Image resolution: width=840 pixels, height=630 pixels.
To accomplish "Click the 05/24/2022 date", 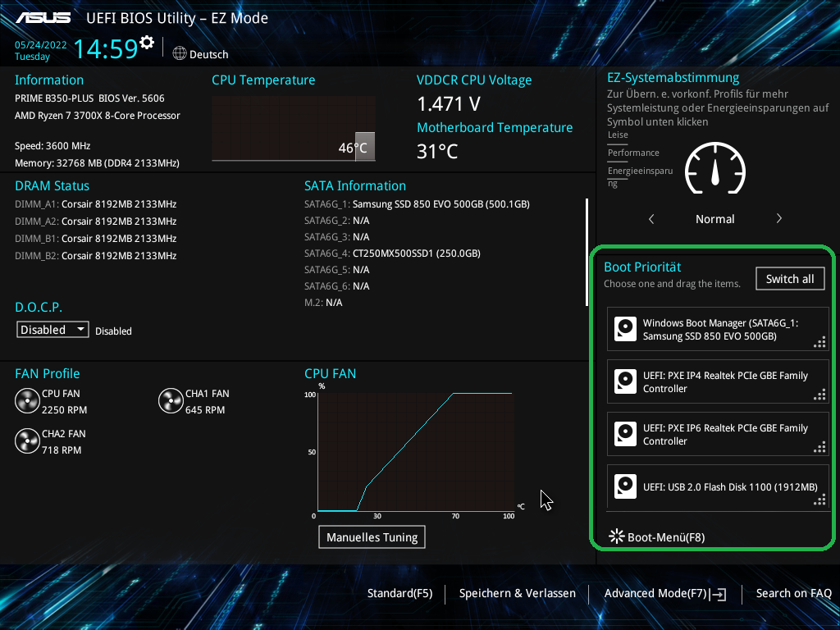I will click(41, 45).
